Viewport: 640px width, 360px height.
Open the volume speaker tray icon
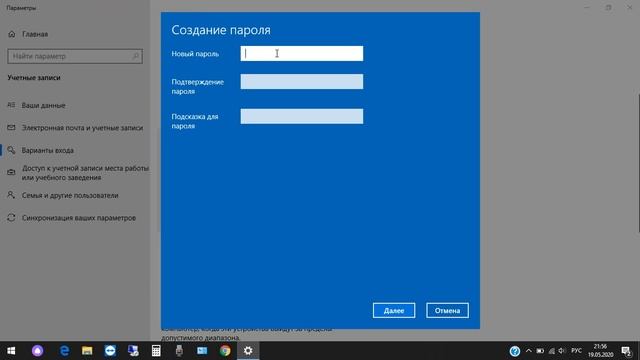(562, 351)
